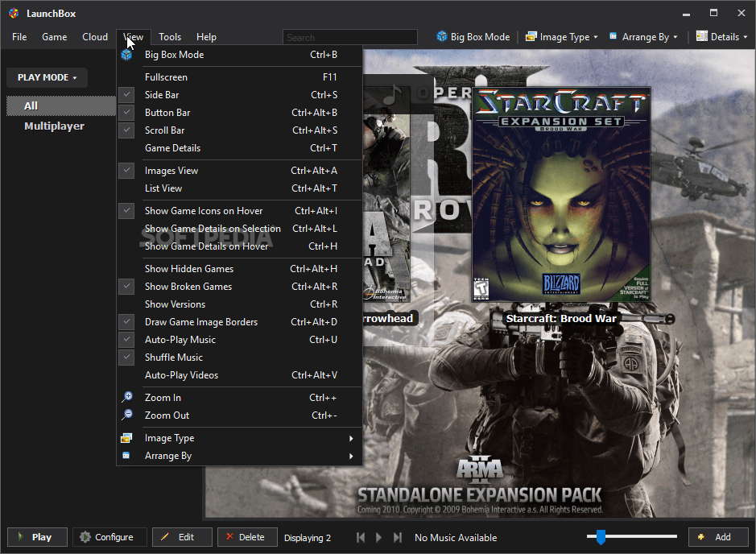Skip to previous music track

tap(361, 537)
